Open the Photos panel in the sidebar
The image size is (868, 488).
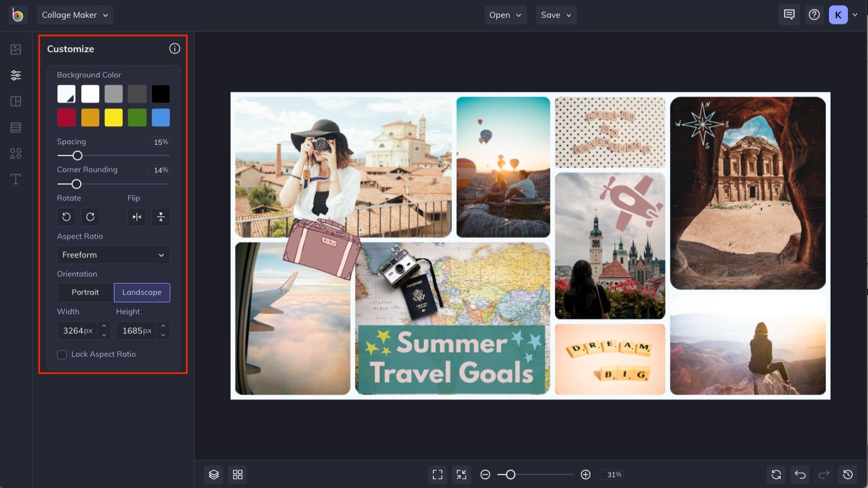[x=16, y=49]
